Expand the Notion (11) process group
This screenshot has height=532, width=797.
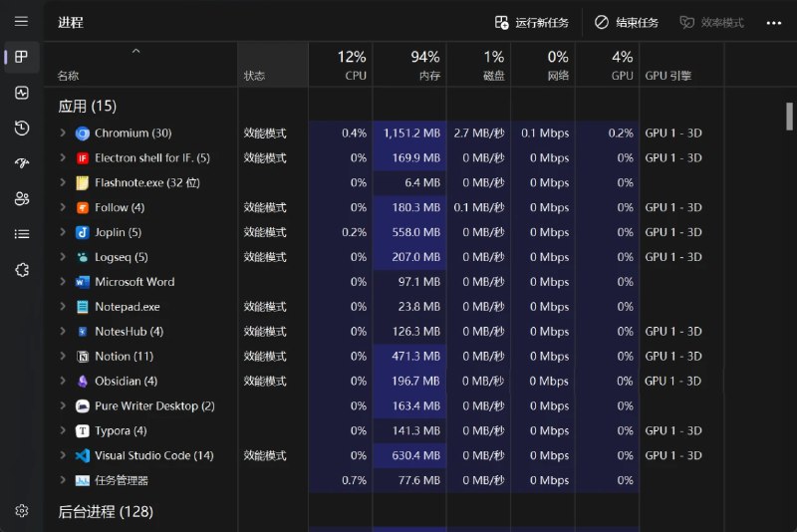click(x=63, y=357)
